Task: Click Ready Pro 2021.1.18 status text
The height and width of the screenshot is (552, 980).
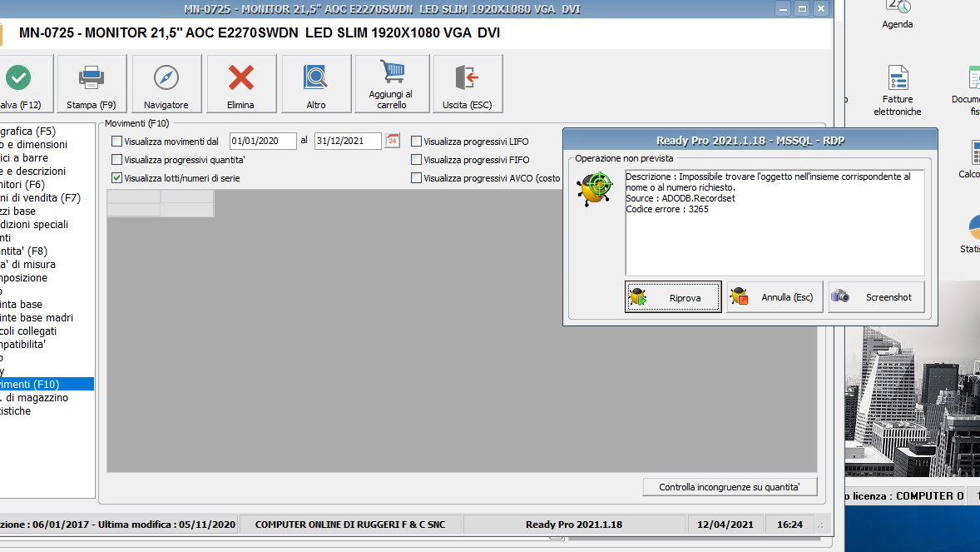Action: (574, 525)
